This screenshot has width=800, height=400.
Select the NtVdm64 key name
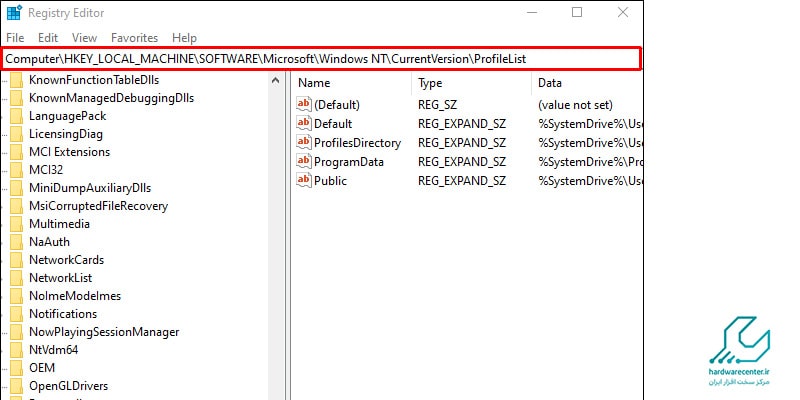coord(53,350)
